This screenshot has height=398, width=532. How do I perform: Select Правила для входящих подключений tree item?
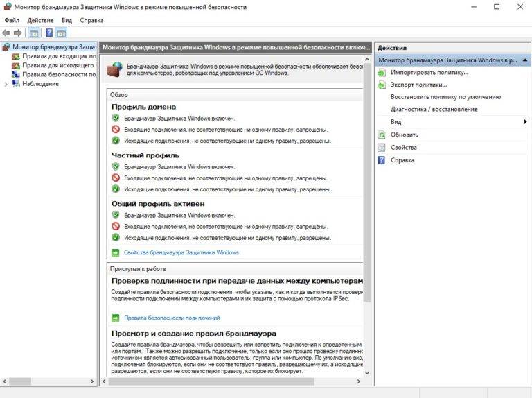click(60, 56)
